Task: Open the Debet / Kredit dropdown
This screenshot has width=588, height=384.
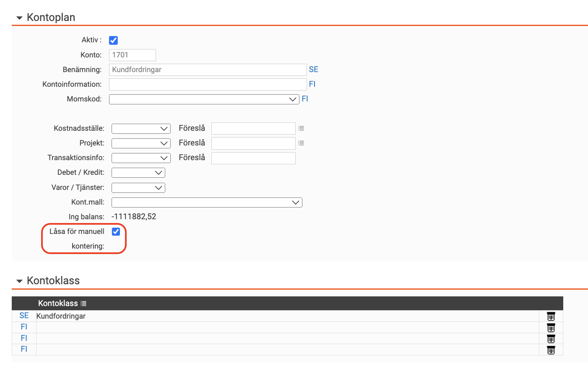Action: point(138,173)
